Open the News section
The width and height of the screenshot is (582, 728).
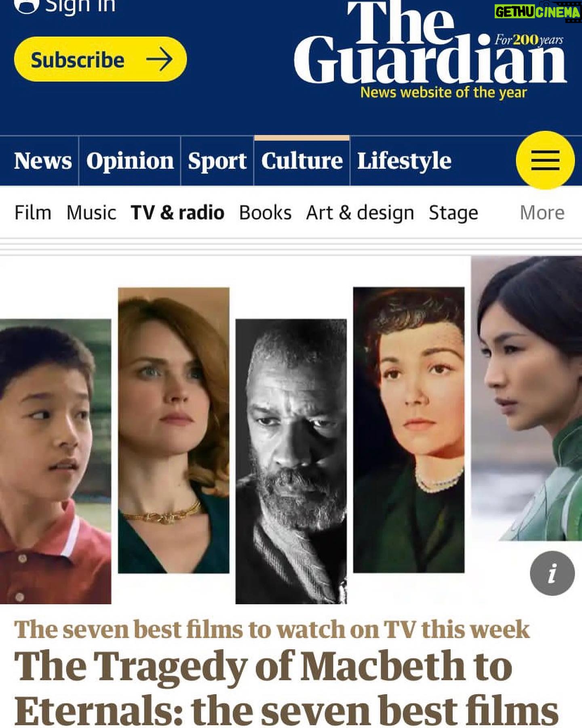pyautogui.click(x=43, y=161)
